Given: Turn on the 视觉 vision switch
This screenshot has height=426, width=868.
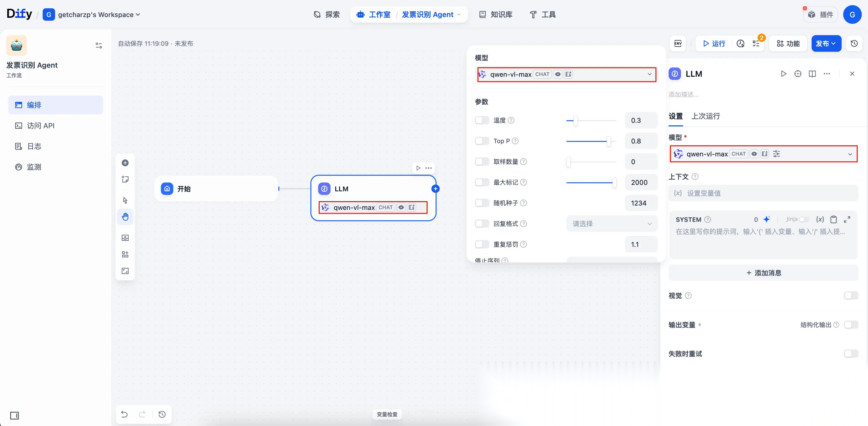Looking at the screenshot, I should pyautogui.click(x=851, y=295).
